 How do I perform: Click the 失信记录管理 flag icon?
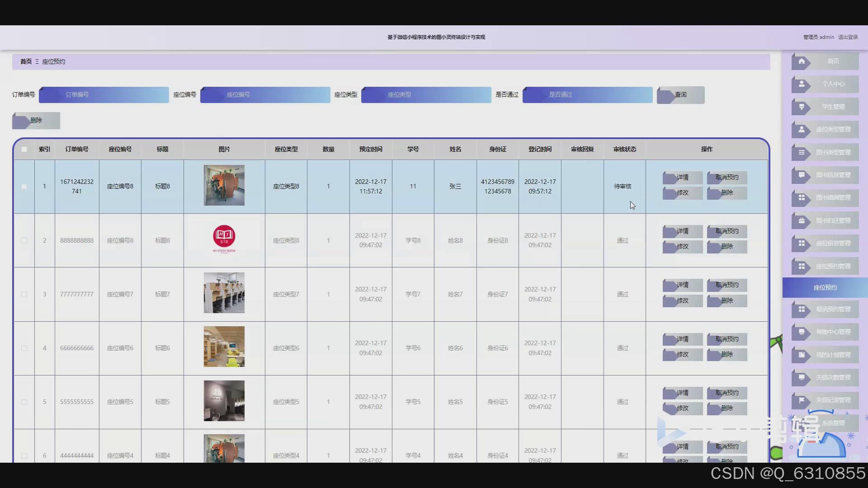[802, 400]
